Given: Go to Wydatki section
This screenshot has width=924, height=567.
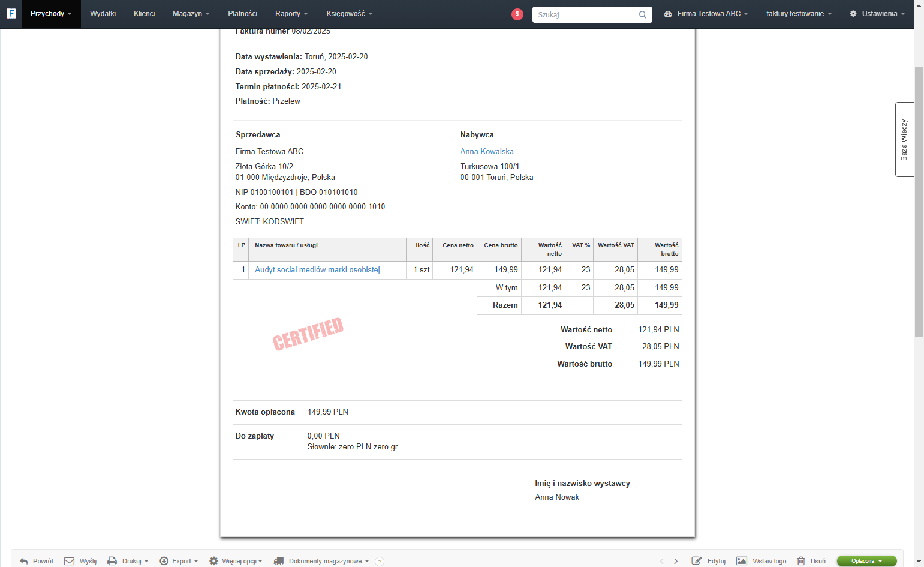Looking at the screenshot, I should coord(103,14).
